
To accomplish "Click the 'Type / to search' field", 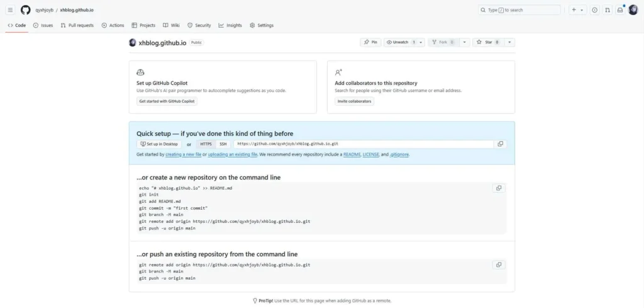I will [519, 10].
